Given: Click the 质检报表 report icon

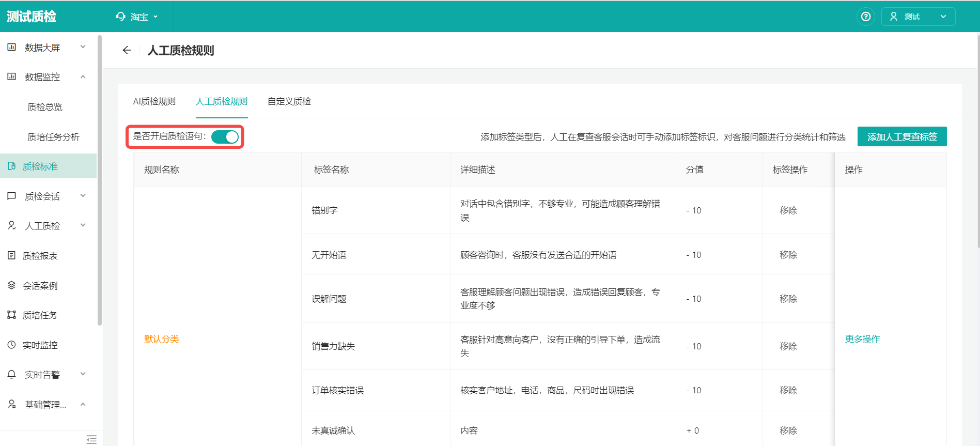Looking at the screenshot, I should coord(11,255).
